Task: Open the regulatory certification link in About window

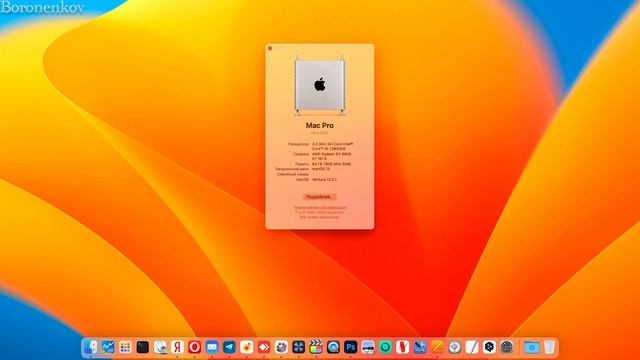Action: pos(320,207)
